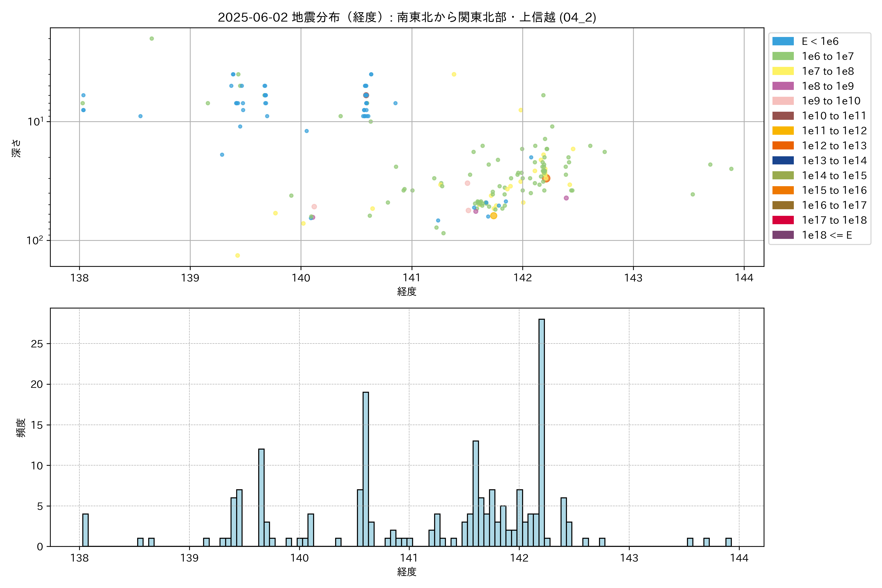Click the yellow scatter point below the 10² depth line
The image size is (882, 588).
[237, 255]
